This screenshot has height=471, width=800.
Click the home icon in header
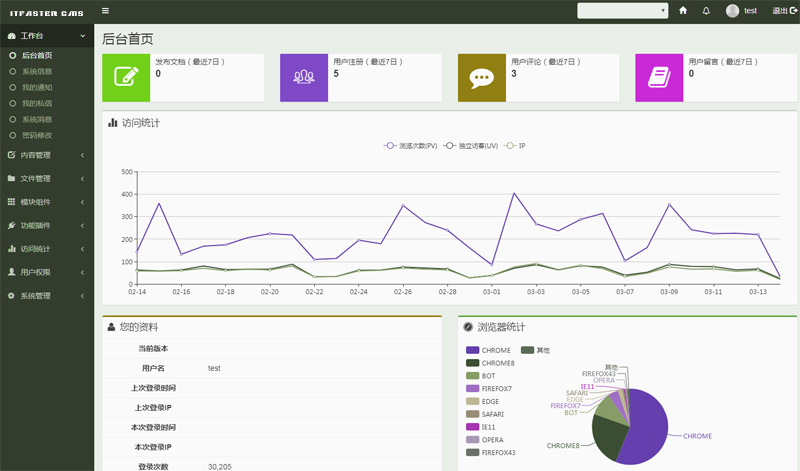pyautogui.click(x=683, y=10)
